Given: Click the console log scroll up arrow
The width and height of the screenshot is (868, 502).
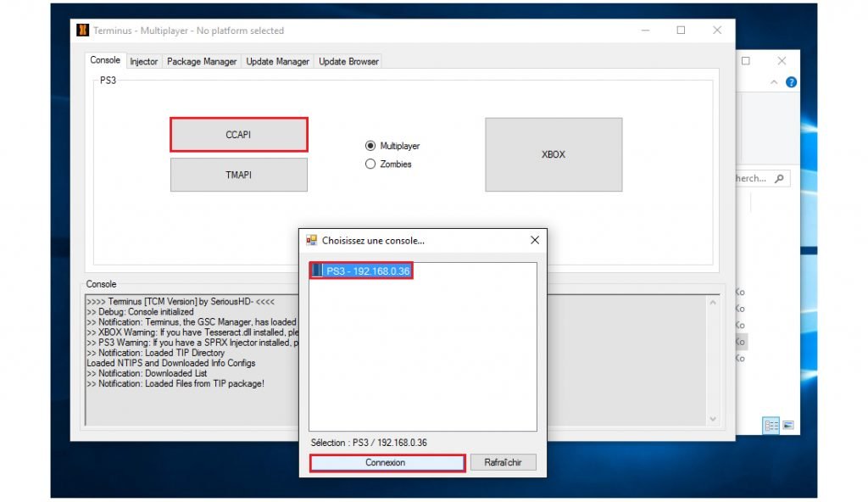Looking at the screenshot, I should tap(713, 303).
